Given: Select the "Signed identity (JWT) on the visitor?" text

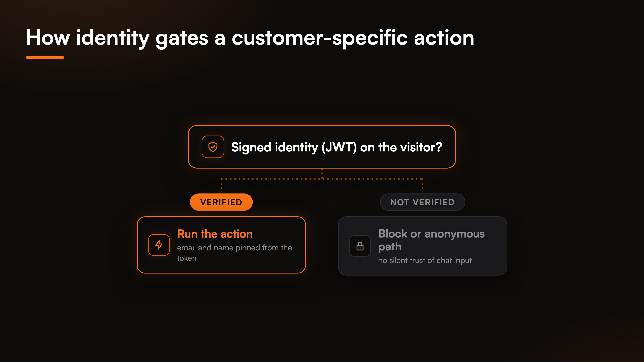Looking at the screenshot, I should [x=337, y=147].
